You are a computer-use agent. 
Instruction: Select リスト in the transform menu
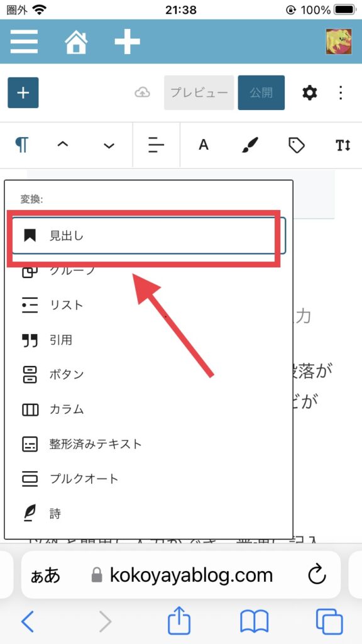click(148, 305)
